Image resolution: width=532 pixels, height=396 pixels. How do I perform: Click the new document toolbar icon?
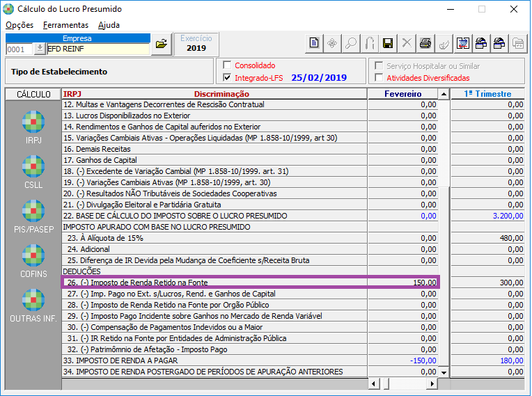click(314, 43)
